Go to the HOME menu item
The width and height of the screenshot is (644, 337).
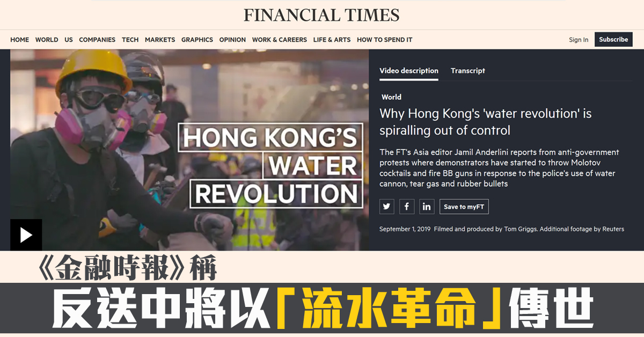click(20, 40)
